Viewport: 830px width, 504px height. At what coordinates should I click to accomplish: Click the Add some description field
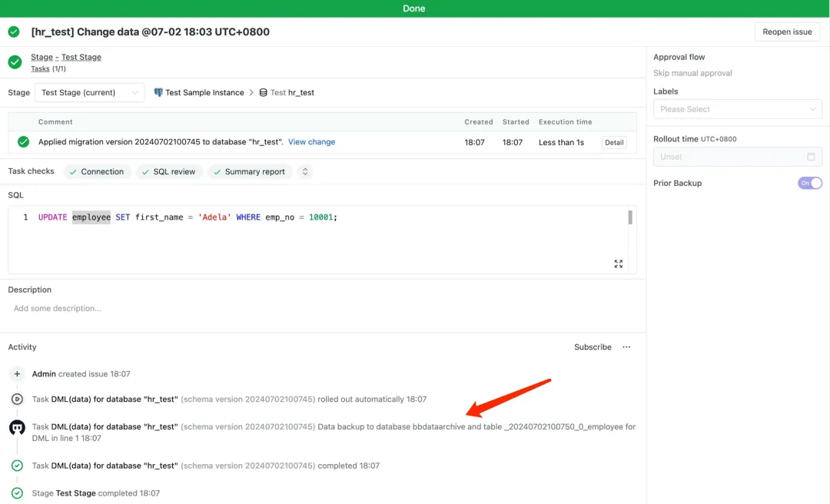57,308
